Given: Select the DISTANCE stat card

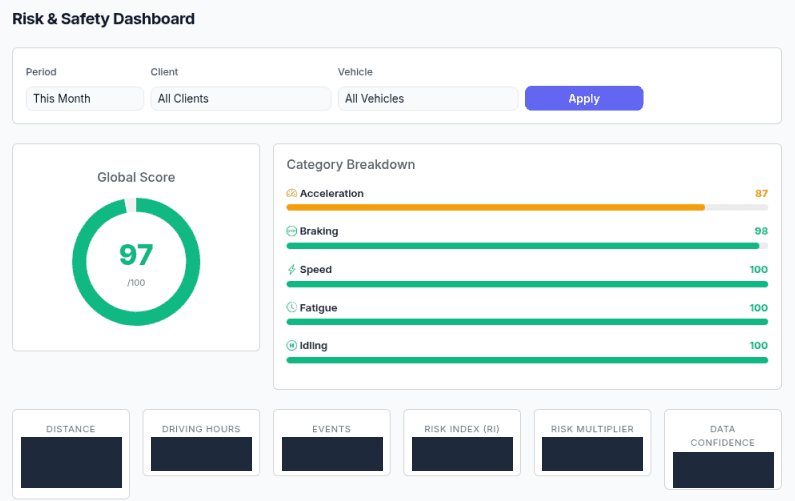Looking at the screenshot, I should click(71, 454).
